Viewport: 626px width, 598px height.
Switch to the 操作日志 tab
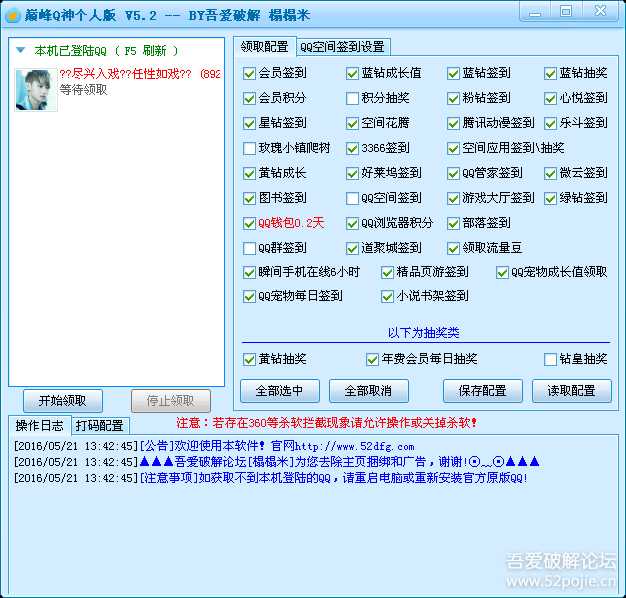coord(39,426)
